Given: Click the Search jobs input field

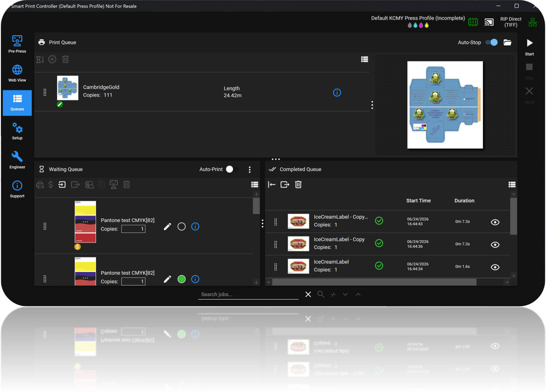Looking at the screenshot, I should point(248,295).
